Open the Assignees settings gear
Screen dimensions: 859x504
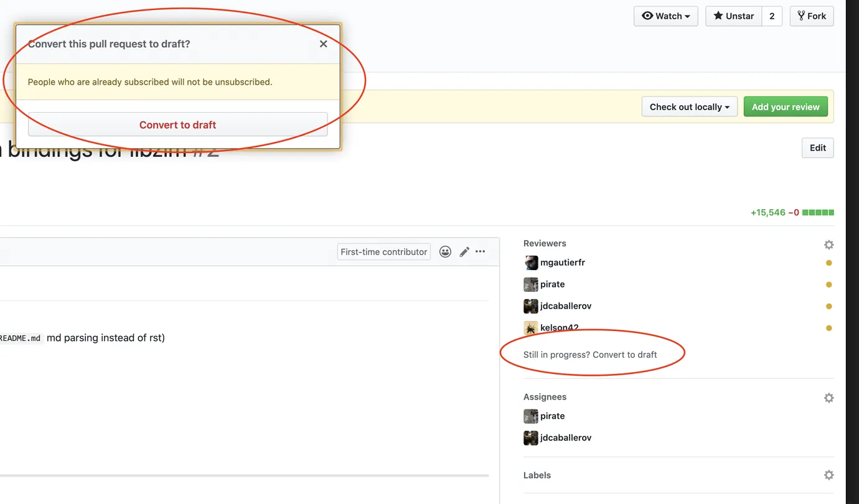[x=828, y=398]
